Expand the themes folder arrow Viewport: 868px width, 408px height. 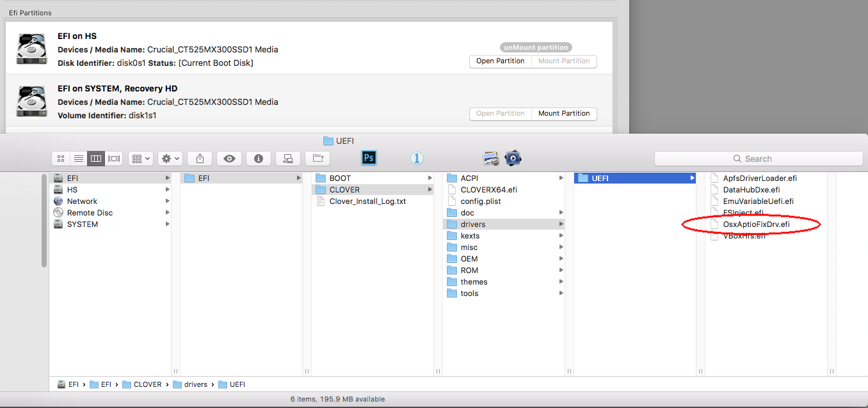tap(561, 282)
